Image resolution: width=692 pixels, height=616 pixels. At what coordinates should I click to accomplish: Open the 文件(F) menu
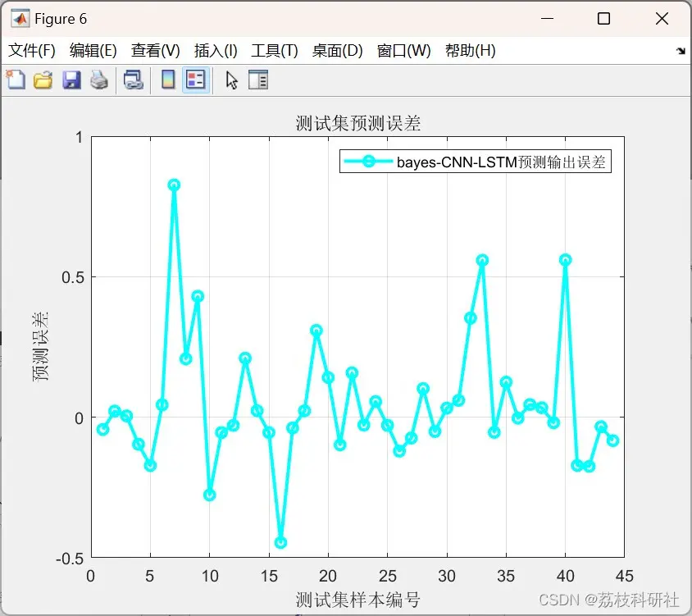32,50
